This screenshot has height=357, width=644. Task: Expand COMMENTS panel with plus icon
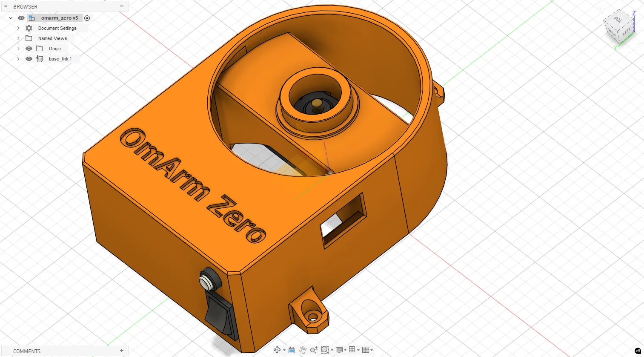click(122, 351)
